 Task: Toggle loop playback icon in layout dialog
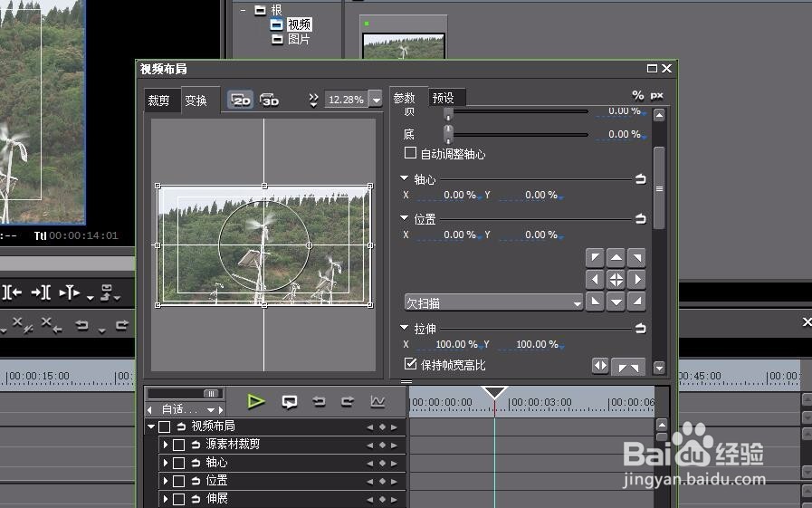[290, 402]
